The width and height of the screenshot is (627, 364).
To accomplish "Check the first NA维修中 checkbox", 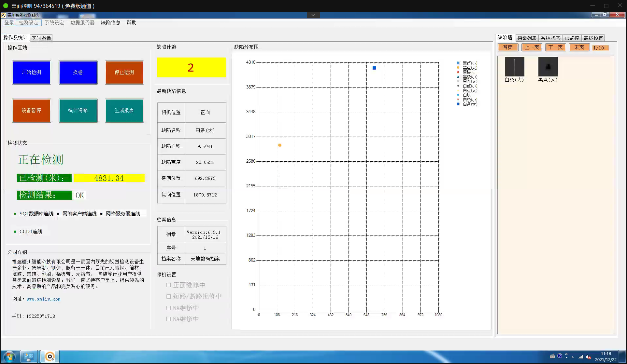I will [x=168, y=308].
